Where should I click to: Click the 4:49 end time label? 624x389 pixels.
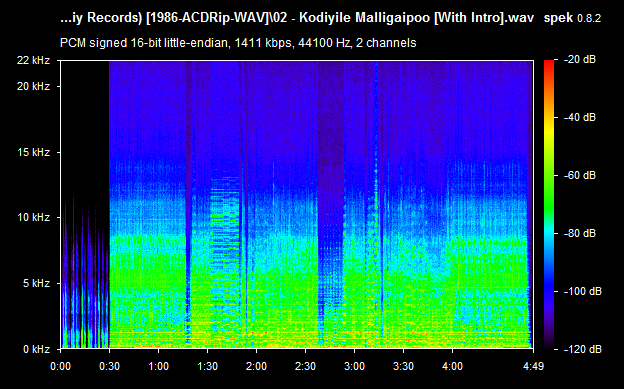[533, 366]
